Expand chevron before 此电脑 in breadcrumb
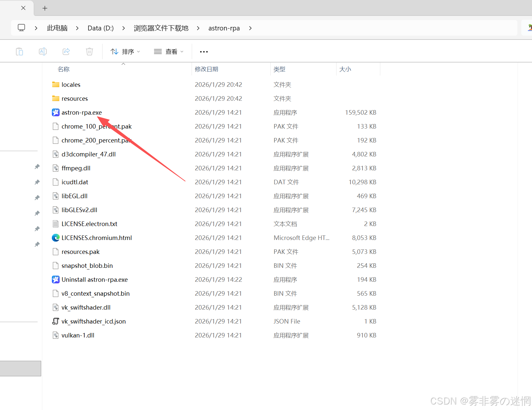Viewport: 532px width, 410px height. pyautogui.click(x=36, y=28)
